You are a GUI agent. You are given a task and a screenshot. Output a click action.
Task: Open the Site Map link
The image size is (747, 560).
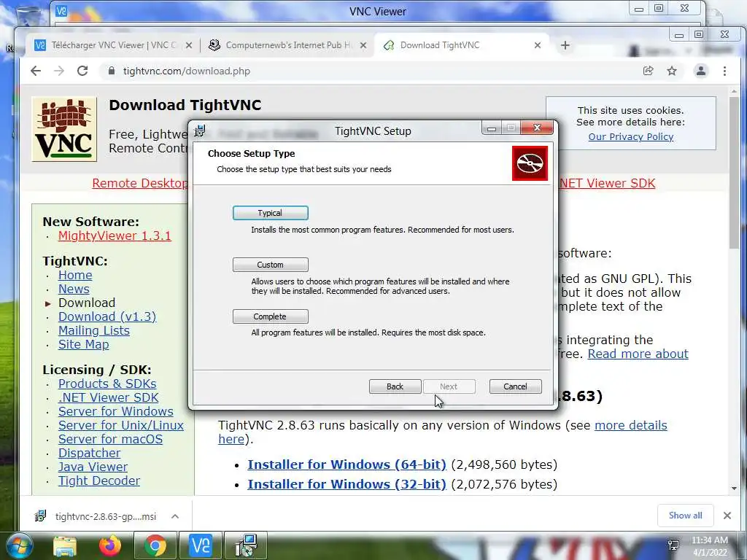coord(83,344)
